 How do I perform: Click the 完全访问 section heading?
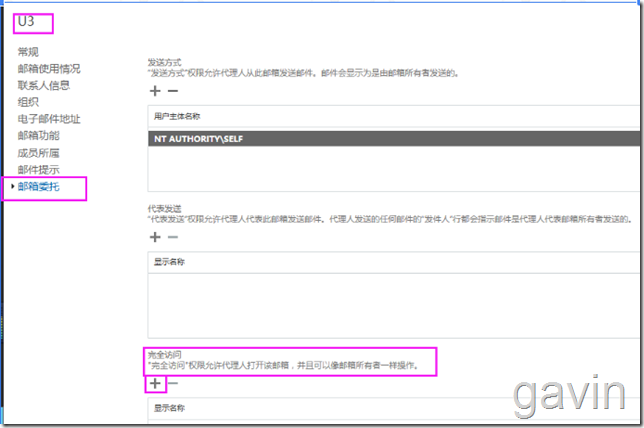164,354
